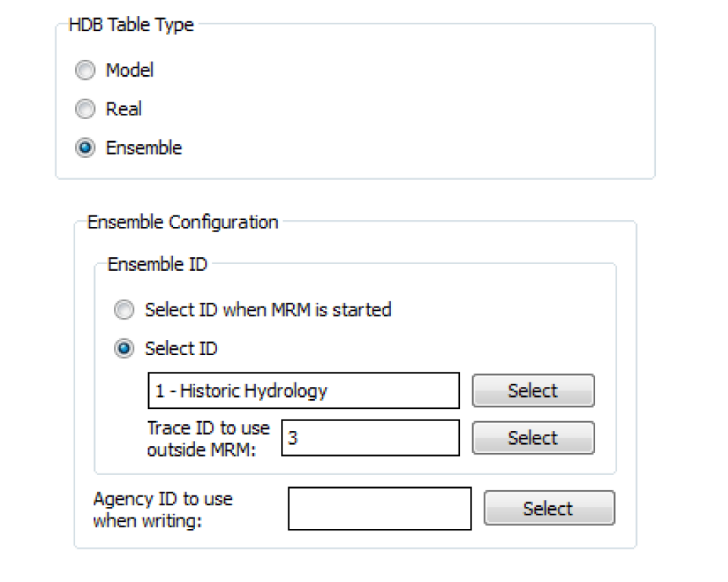Choose the Real table type option
Screen dimensions: 728x582
pyautogui.click(x=85, y=109)
